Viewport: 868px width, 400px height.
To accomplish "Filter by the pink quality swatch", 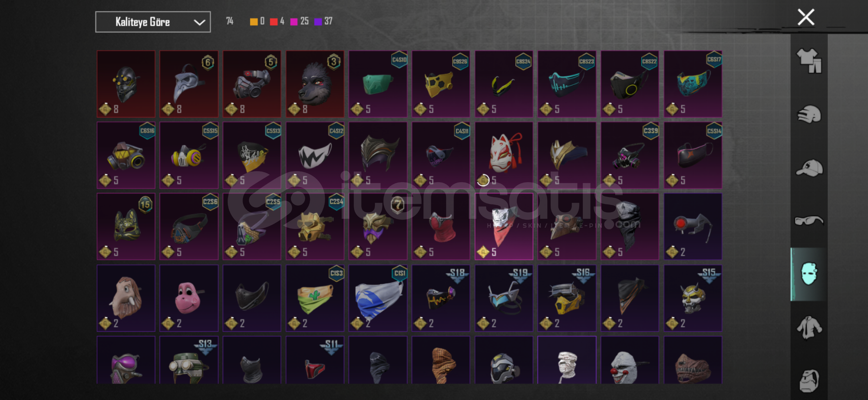I will tap(294, 21).
